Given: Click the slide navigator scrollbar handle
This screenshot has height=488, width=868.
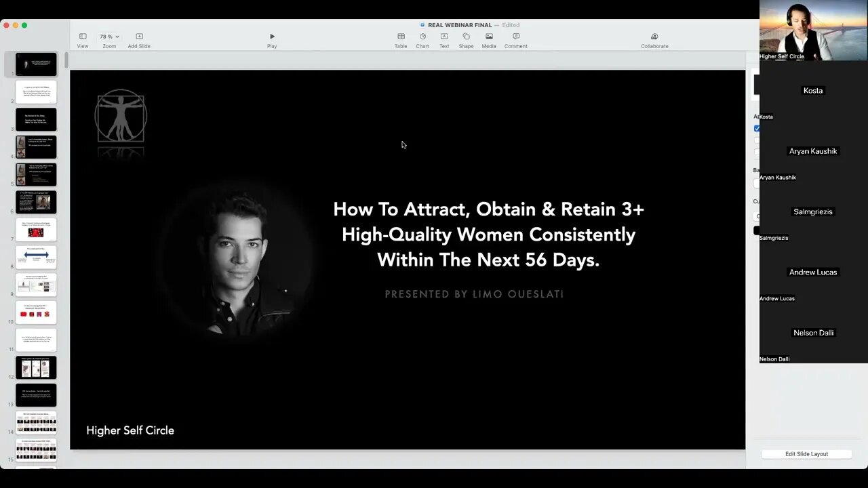Looking at the screenshot, I should 66,60.
